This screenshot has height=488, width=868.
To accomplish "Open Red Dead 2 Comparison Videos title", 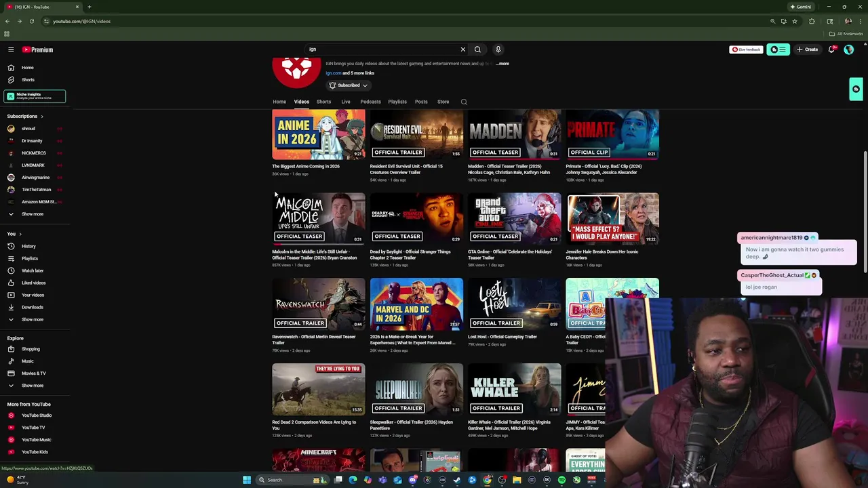I will click(x=314, y=425).
